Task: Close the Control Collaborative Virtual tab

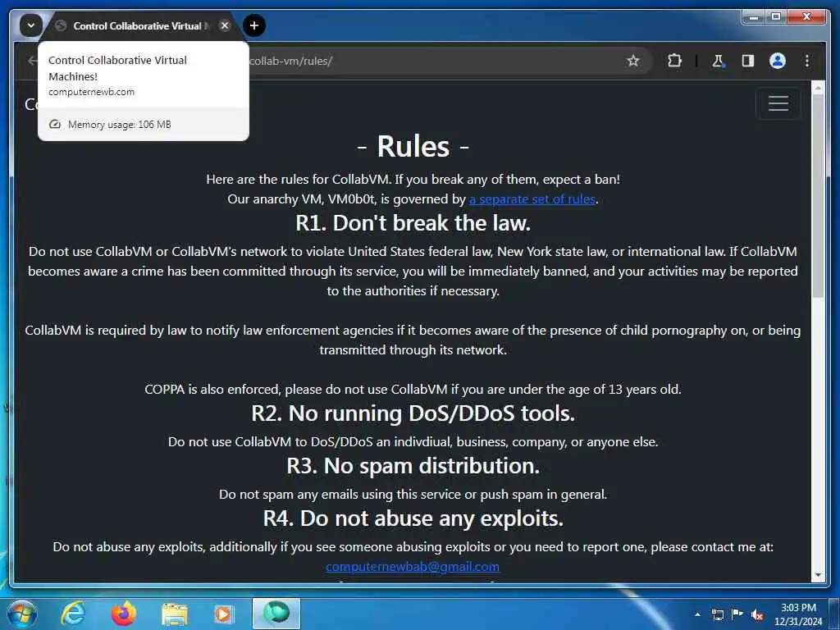Action: [225, 25]
